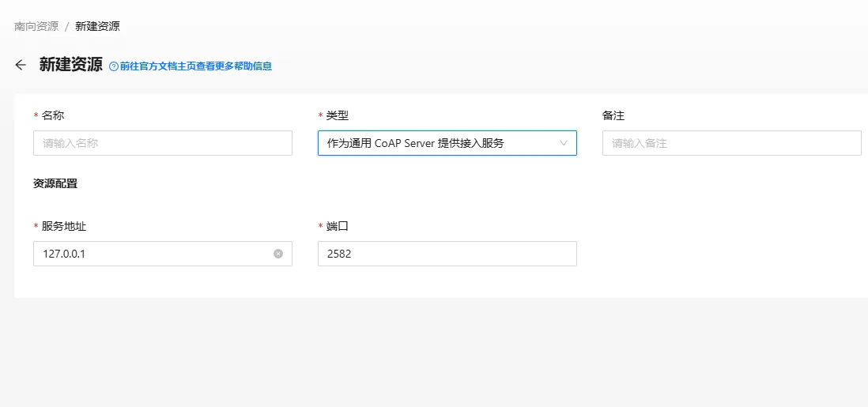
Task: Click the back arrow beside 新建资源
Action: 21,66
